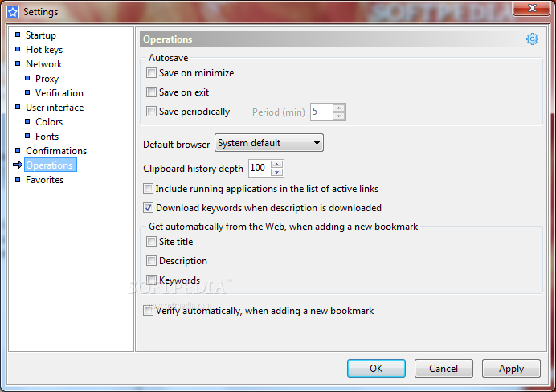Open the Hot keys settings page

pyautogui.click(x=44, y=50)
